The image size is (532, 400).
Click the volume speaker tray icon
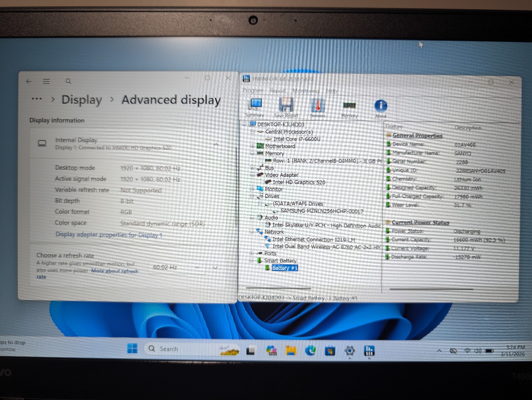tap(478, 351)
